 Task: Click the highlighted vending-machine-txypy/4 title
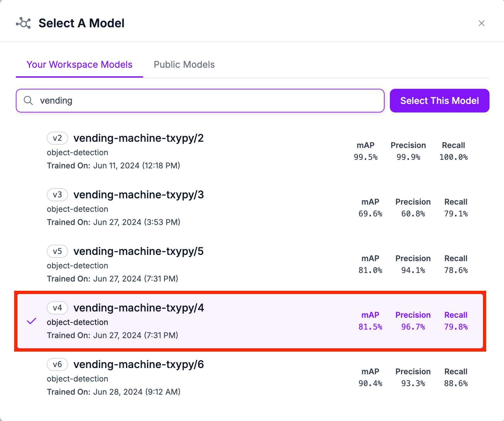tap(139, 308)
